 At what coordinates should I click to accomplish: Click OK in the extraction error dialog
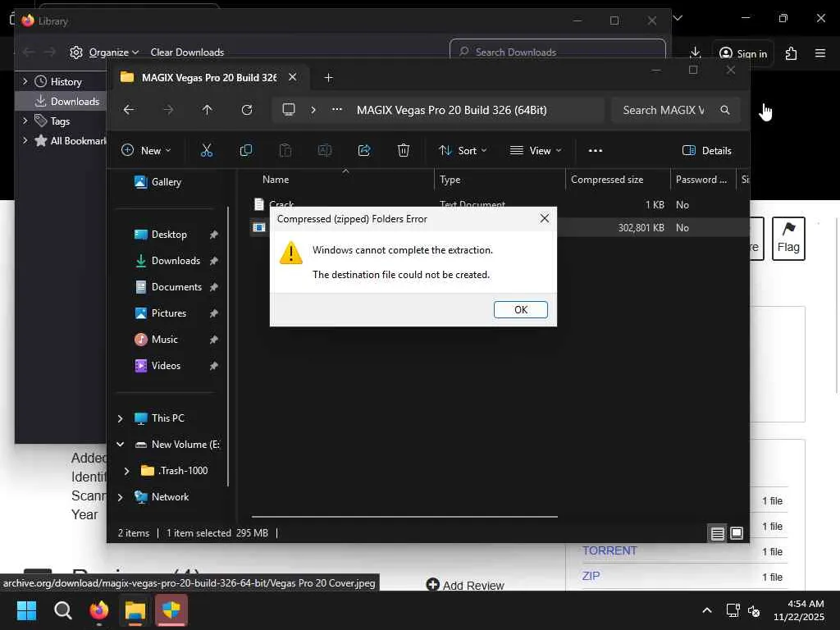(520, 309)
